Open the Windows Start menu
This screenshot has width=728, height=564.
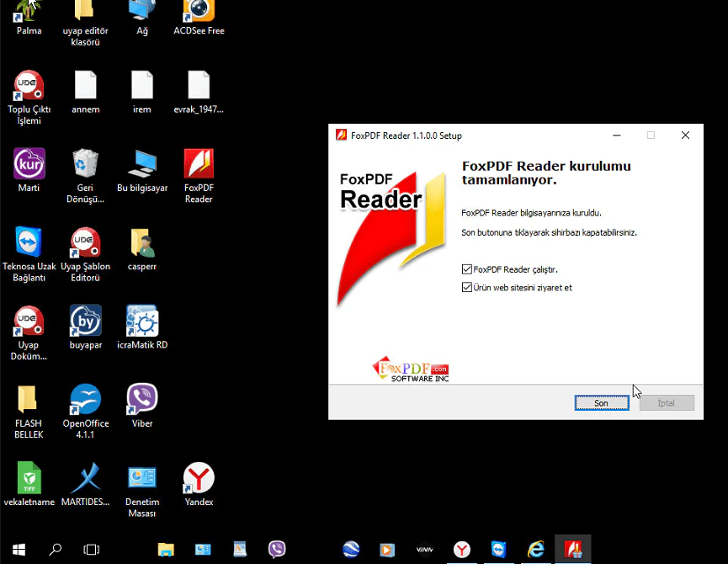19,550
